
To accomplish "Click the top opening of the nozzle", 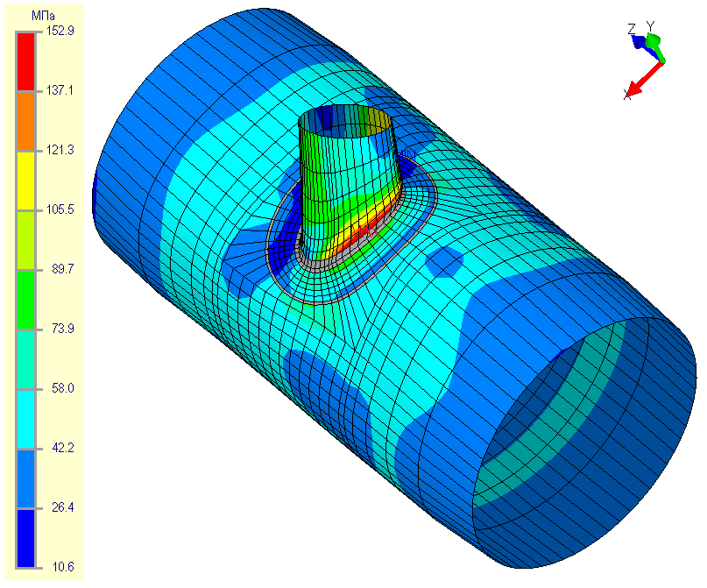I will 346,121.
